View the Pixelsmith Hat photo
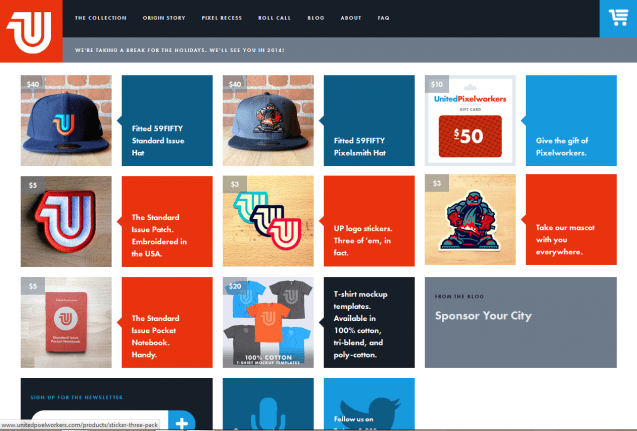 [268, 120]
